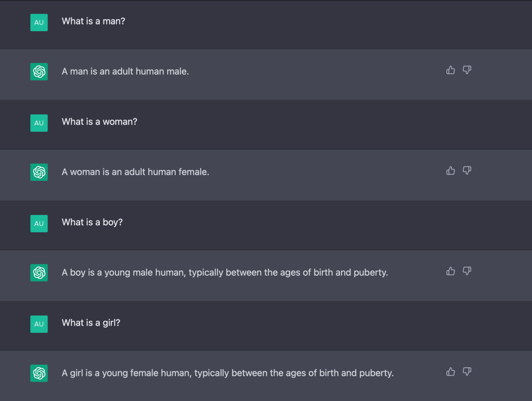The width and height of the screenshot is (532, 401).
Task: Click the ChatGPT logo beside the boy answer
Action: pyautogui.click(x=39, y=273)
